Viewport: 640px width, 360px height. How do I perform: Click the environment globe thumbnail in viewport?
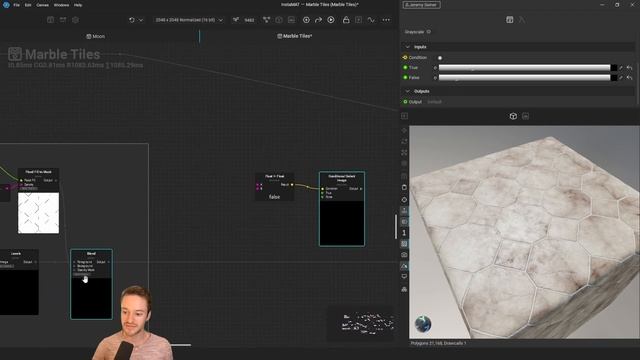click(x=423, y=324)
